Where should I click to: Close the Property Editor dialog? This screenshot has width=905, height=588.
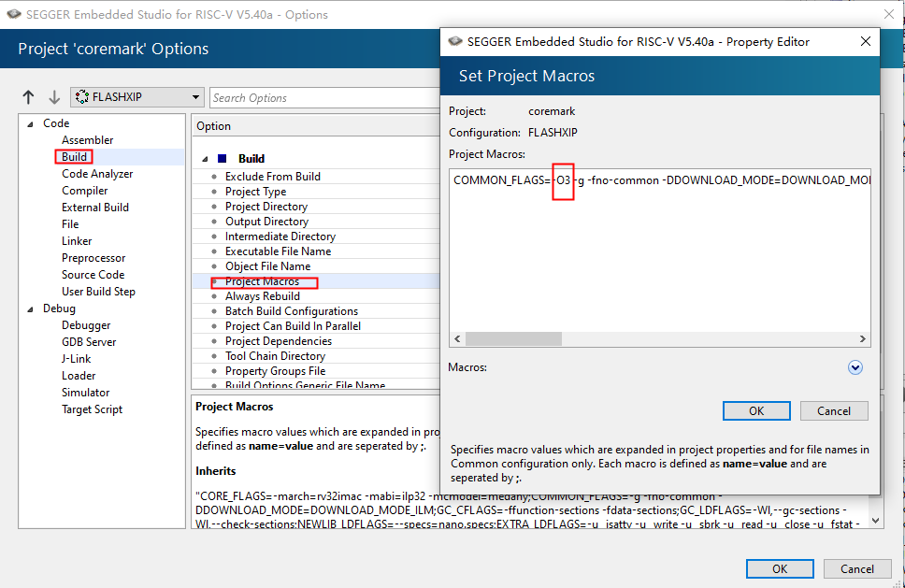click(865, 41)
